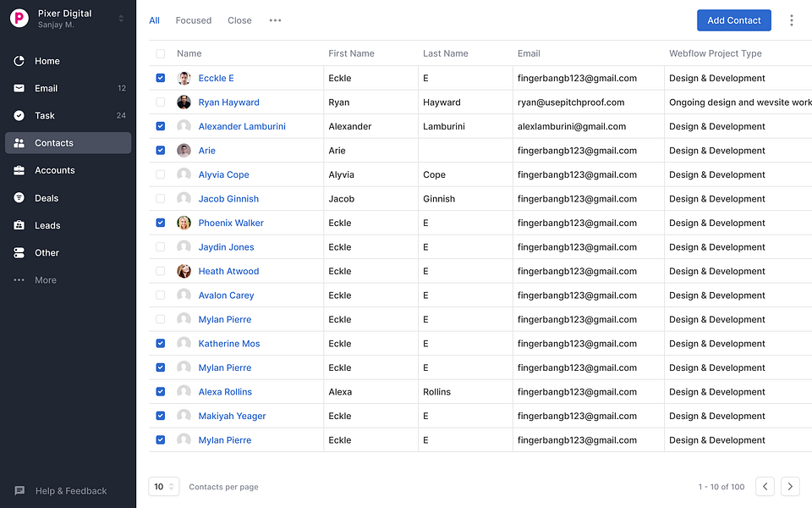The width and height of the screenshot is (812, 508).
Task: Check the checkbox for Ryan Hayward
Action: 160,102
